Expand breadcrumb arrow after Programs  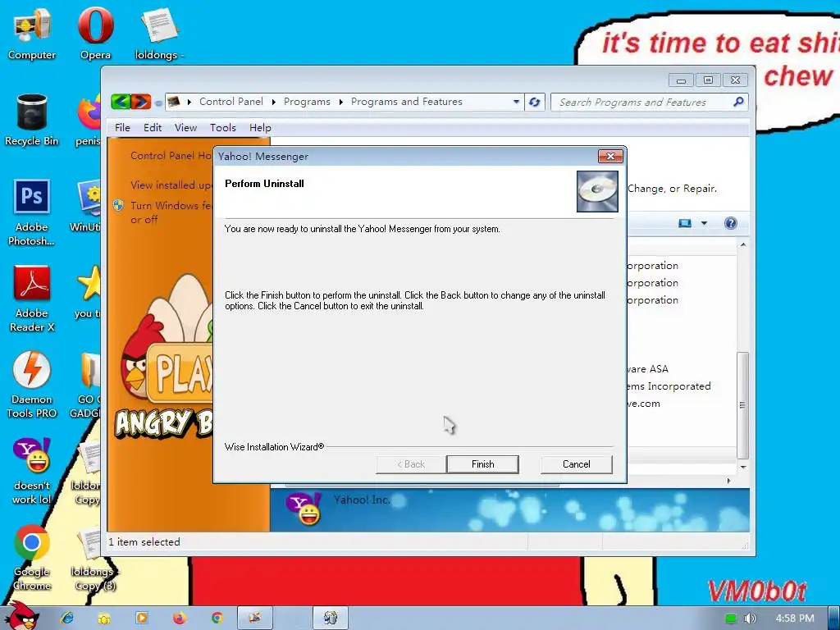click(340, 102)
